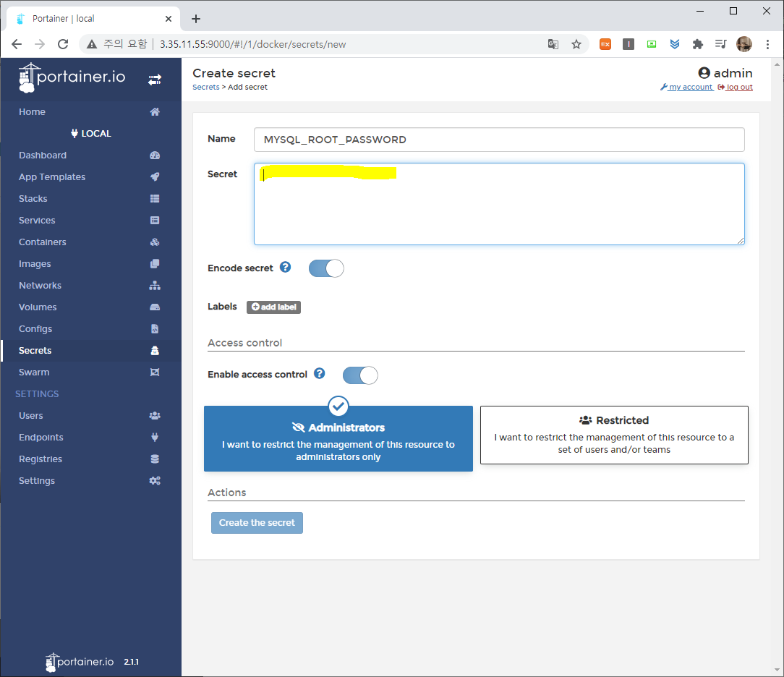This screenshot has height=677, width=784.
Task: Select the Restricted access option
Action: pos(614,435)
